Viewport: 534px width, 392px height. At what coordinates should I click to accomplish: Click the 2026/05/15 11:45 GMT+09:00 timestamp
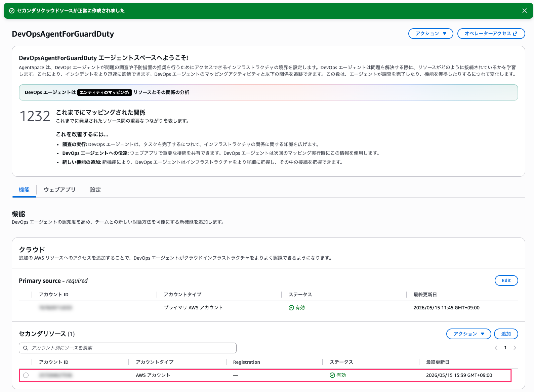click(446, 308)
